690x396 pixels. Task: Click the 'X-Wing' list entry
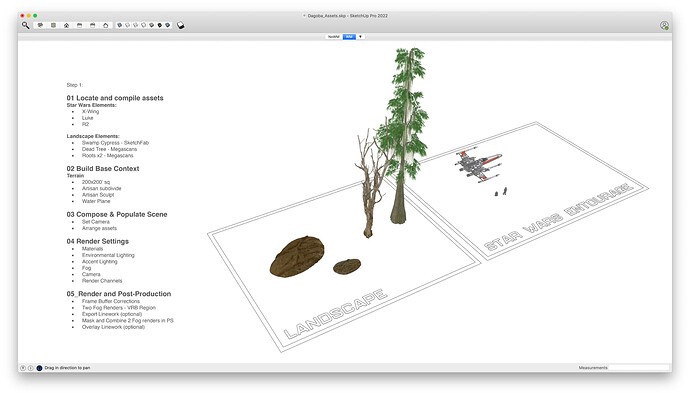coord(90,112)
